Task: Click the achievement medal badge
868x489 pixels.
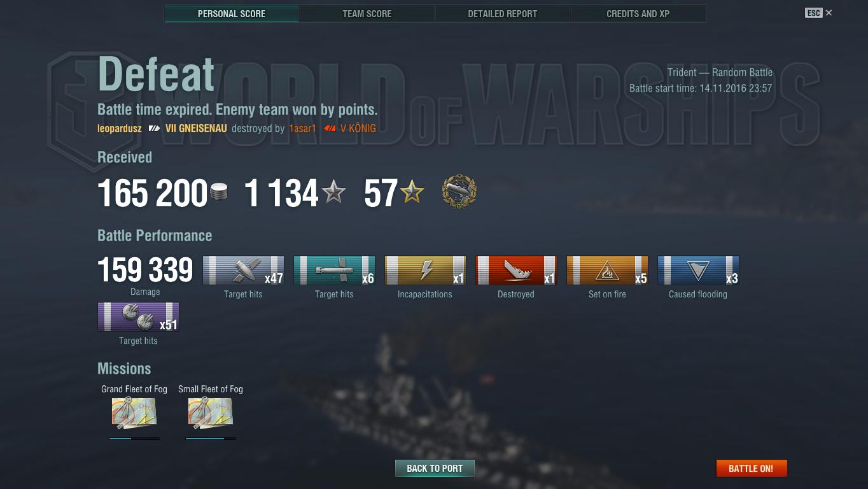Action: tap(459, 192)
